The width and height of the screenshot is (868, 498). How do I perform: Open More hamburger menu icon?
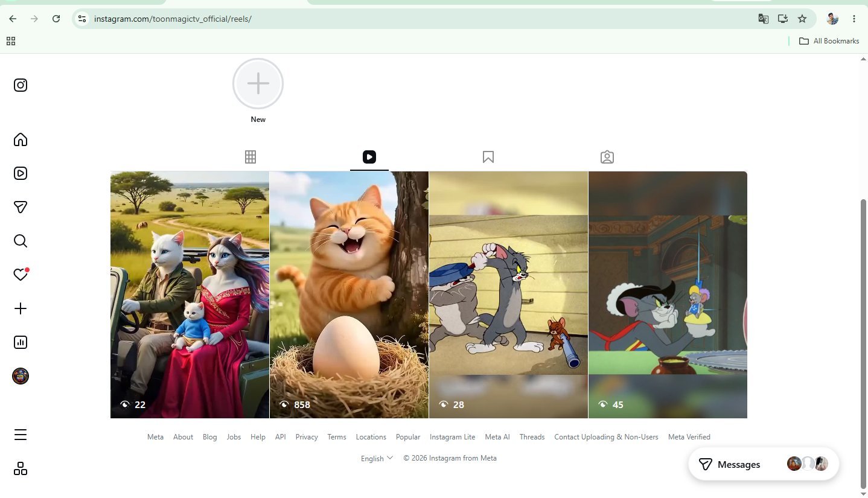coord(21,435)
